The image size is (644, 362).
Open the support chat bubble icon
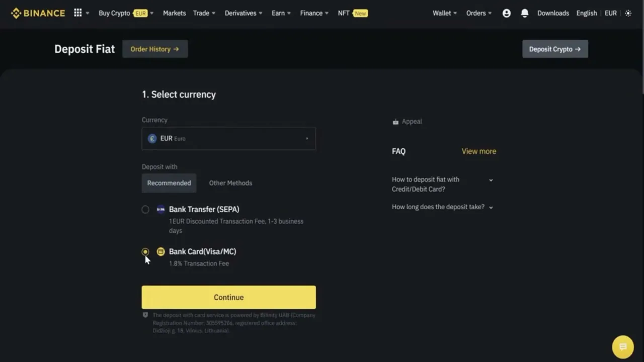coord(623,347)
